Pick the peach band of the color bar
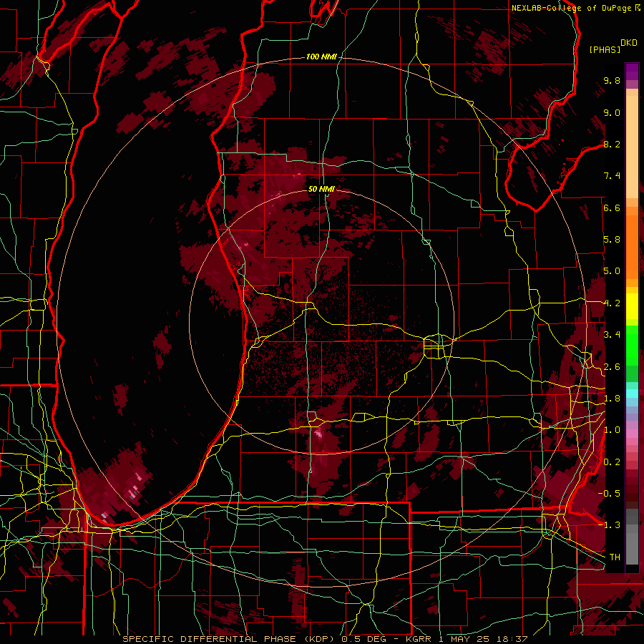The height and width of the screenshot is (644, 644). click(x=632, y=148)
